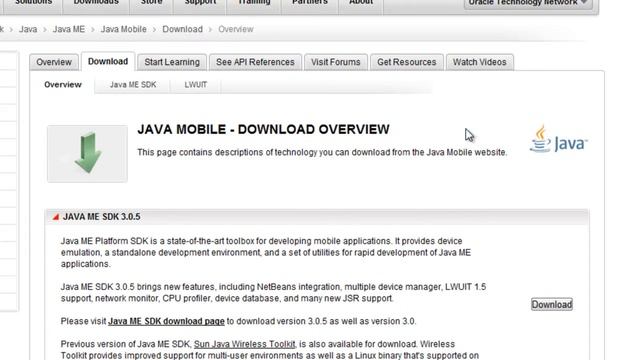Follow the Java ME SDK download page link
The width and height of the screenshot is (640, 360).
pyautogui.click(x=166, y=321)
